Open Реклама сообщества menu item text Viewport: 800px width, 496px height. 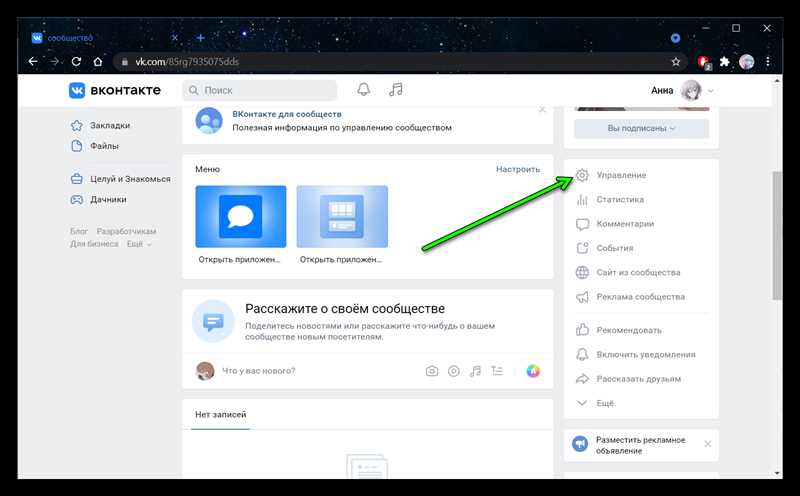point(641,297)
